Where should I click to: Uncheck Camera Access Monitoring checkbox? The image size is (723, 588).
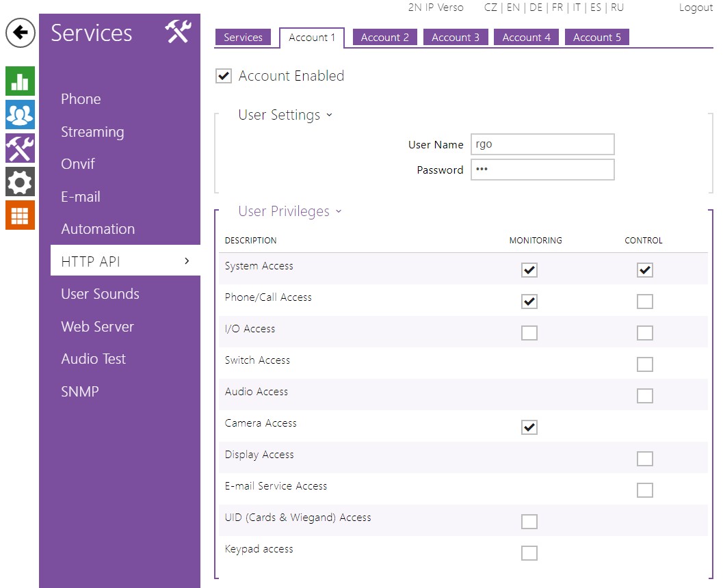point(529,427)
